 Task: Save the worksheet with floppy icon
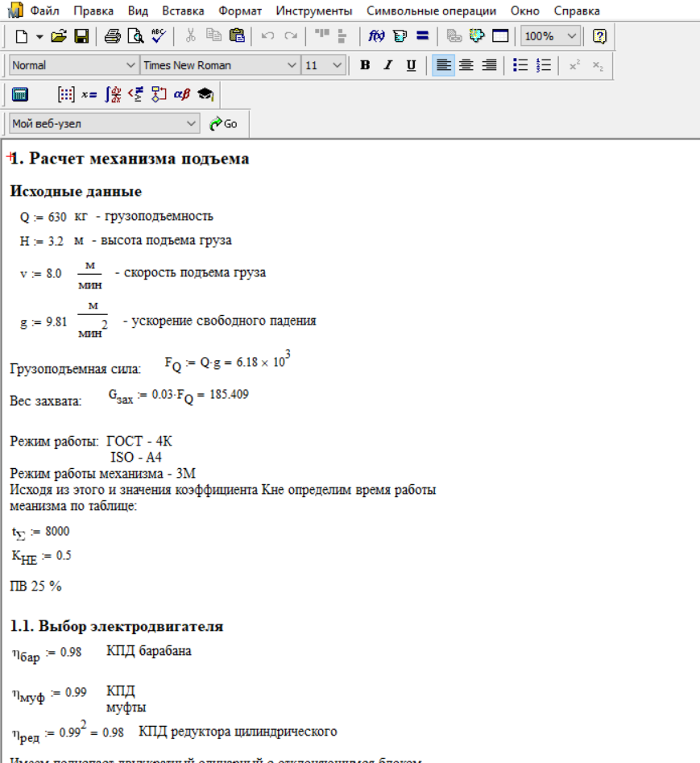point(81,36)
